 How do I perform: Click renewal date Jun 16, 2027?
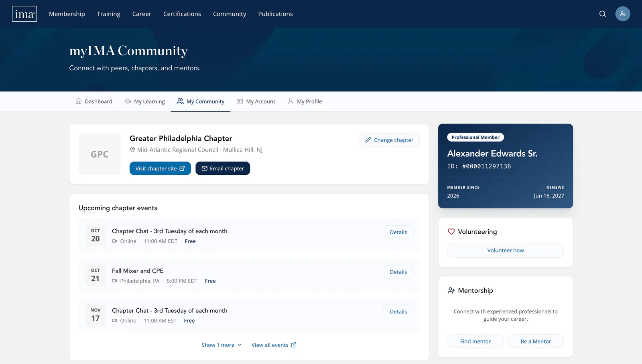pyautogui.click(x=549, y=196)
